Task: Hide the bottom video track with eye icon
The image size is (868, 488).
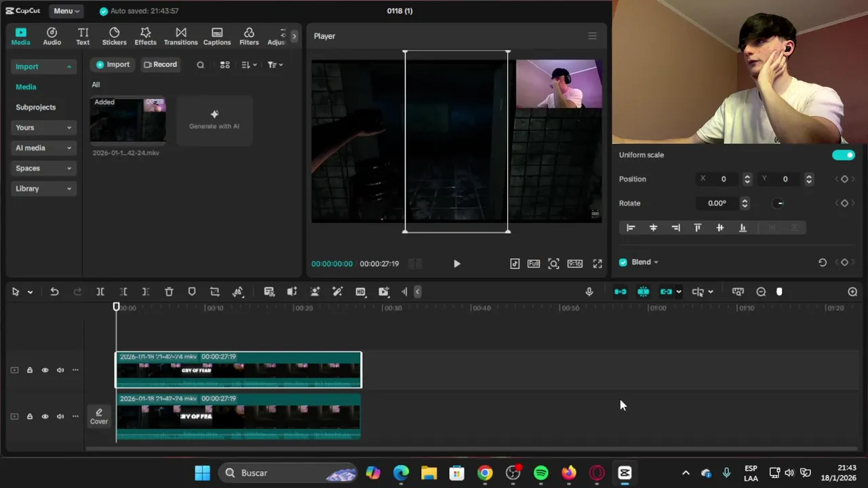Action: click(45, 416)
